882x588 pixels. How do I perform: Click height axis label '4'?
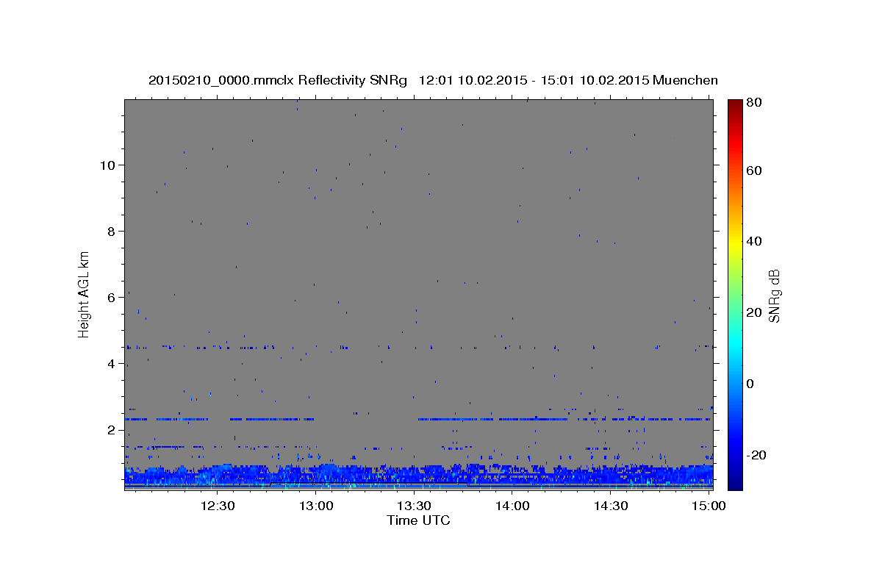(111, 363)
